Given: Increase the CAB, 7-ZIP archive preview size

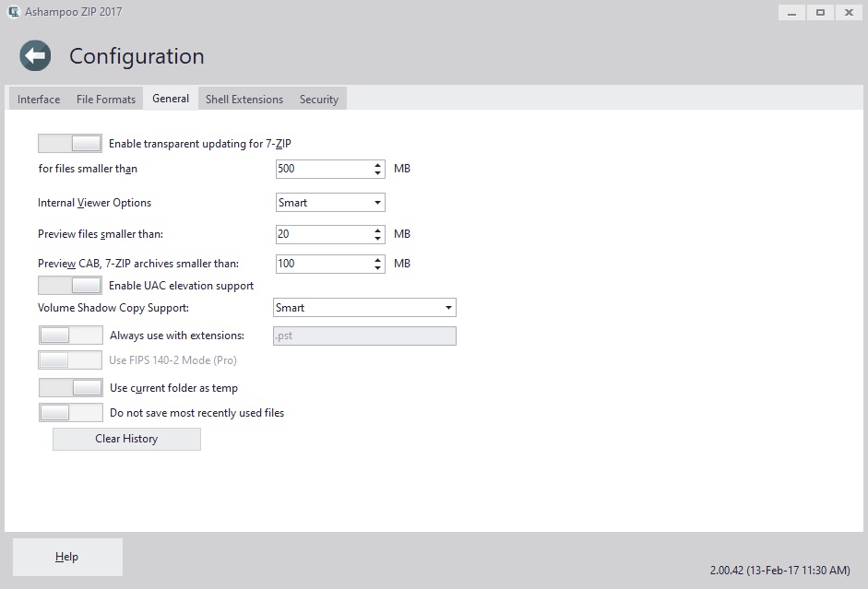Looking at the screenshot, I should pos(378,259).
